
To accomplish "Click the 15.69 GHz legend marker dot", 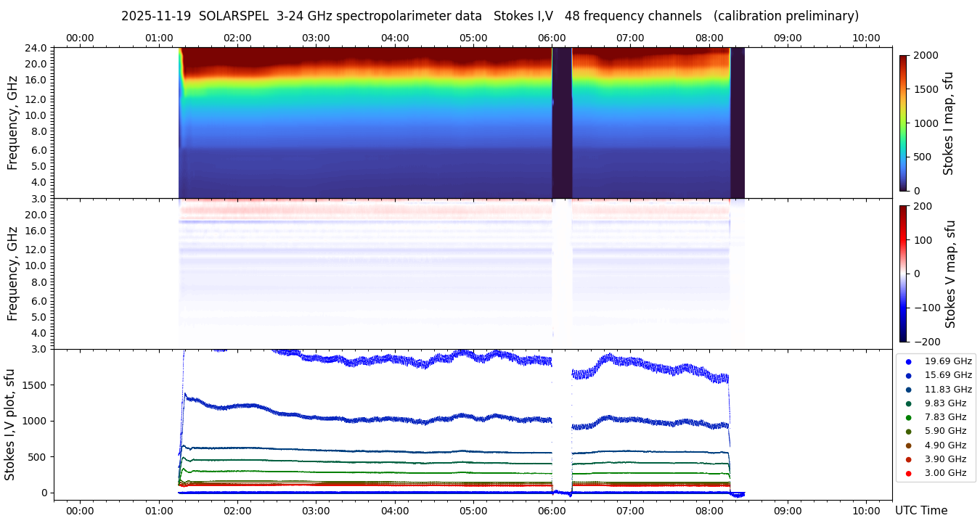I will click(x=908, y=375).
